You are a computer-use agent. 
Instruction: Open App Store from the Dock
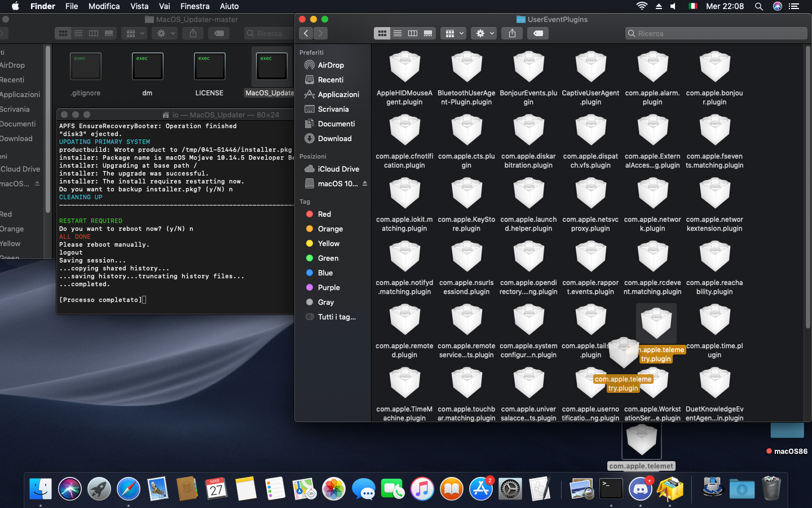pos(480,489)
